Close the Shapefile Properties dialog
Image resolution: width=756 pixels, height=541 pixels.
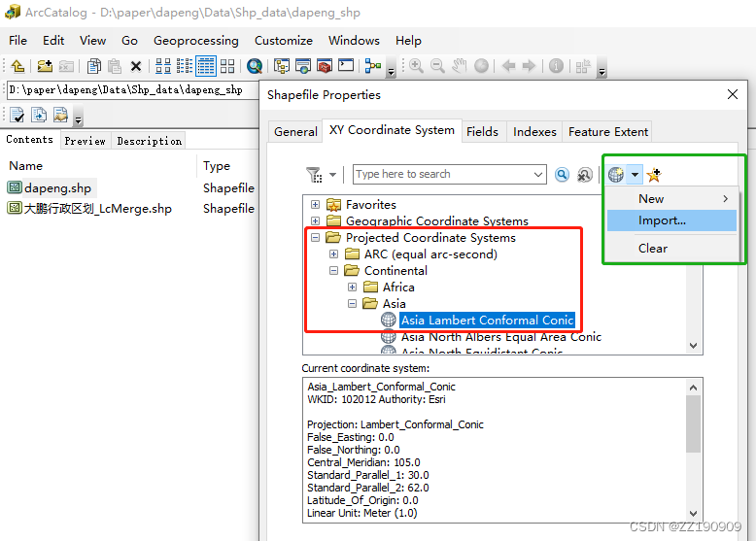(733, 94)
